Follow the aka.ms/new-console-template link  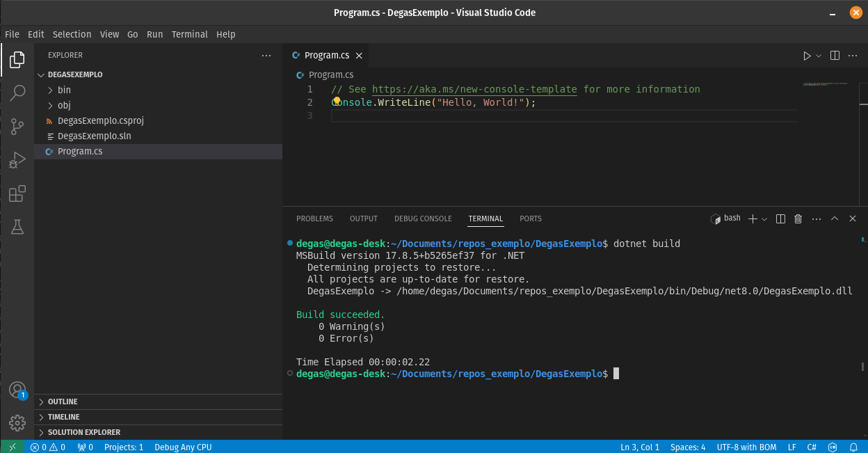474,89
